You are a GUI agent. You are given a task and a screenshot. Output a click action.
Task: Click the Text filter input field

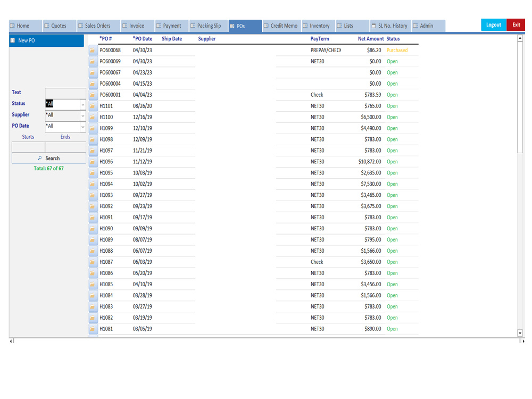point(65,93)
